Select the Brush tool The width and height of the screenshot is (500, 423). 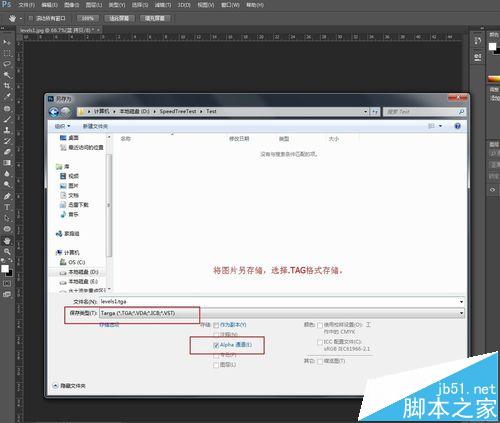pos(7,119)
